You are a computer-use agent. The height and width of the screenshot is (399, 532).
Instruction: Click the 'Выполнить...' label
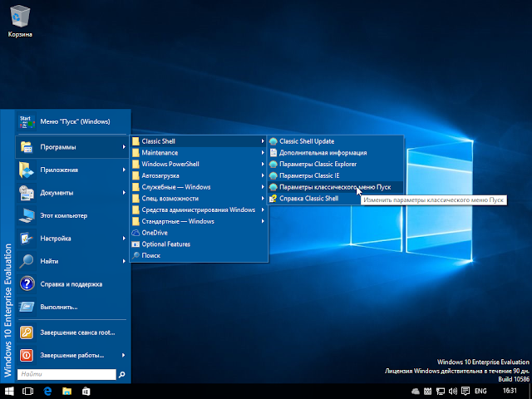pos(59,307)
